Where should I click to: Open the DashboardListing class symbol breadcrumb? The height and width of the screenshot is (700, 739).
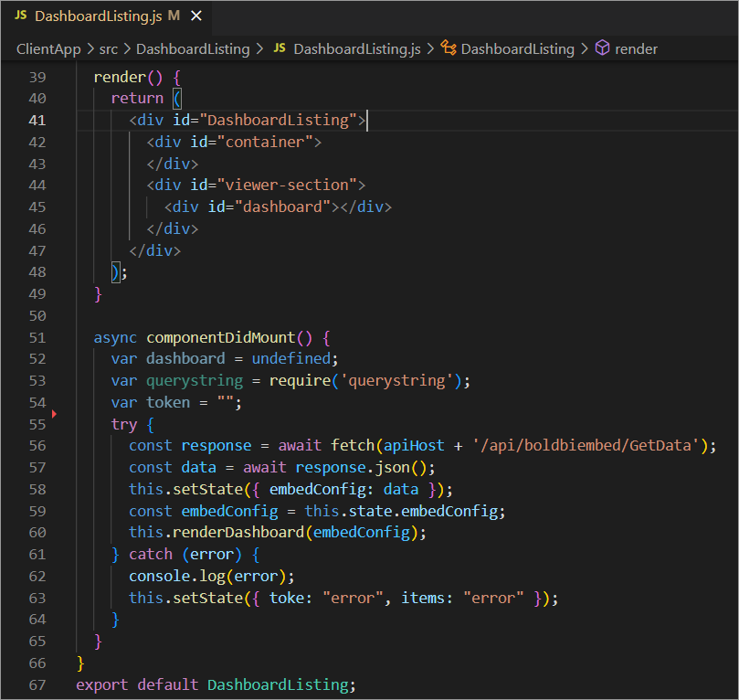[x=517, y=48]
